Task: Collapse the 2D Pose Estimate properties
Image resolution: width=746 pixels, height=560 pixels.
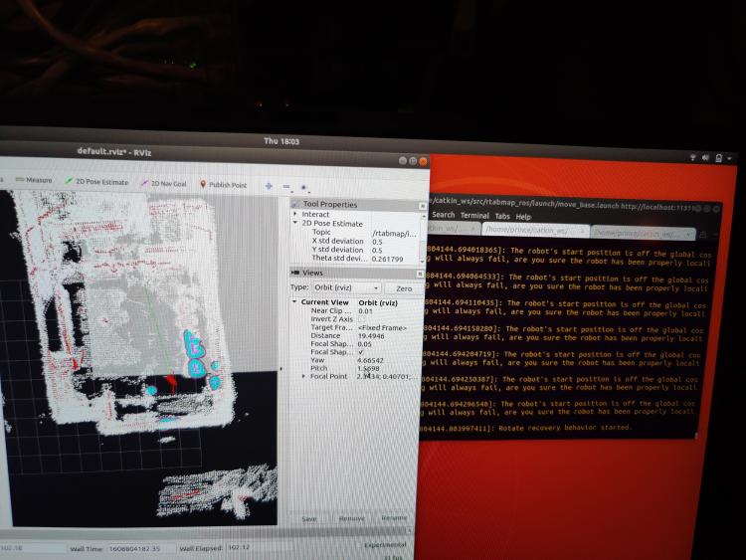Action: pyautogui.click(x=295, y=224)
